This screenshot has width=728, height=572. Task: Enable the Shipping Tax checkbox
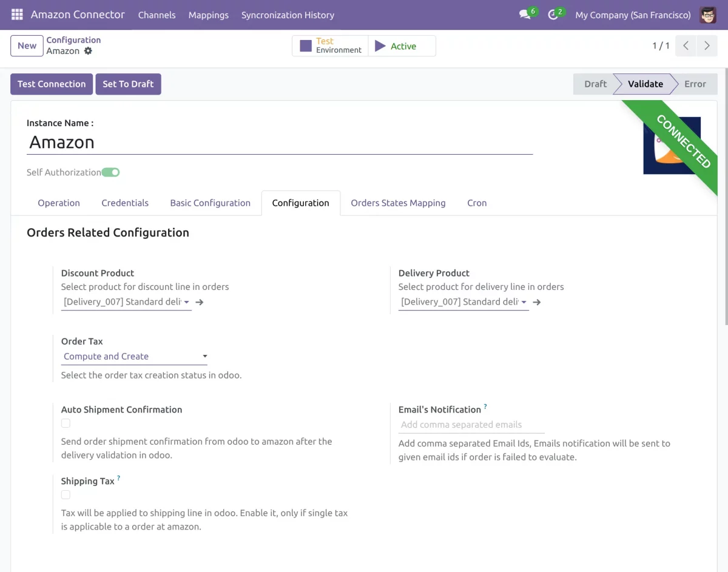pyautogui.click(x=66, y=495)
